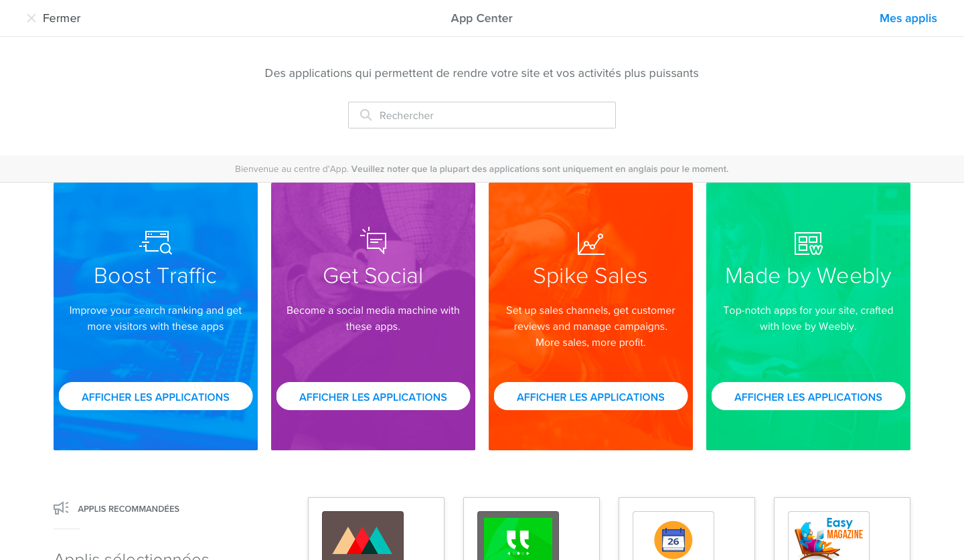964x560 pixels.
Task: Open the green quotation marks app thumbnail
Action: (x=518, y=535)
